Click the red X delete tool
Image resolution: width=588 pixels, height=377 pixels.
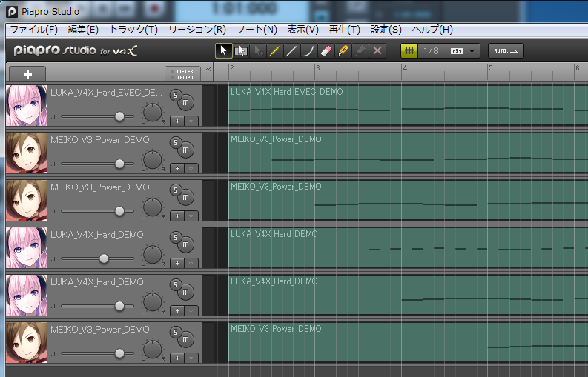coord(377,50)
